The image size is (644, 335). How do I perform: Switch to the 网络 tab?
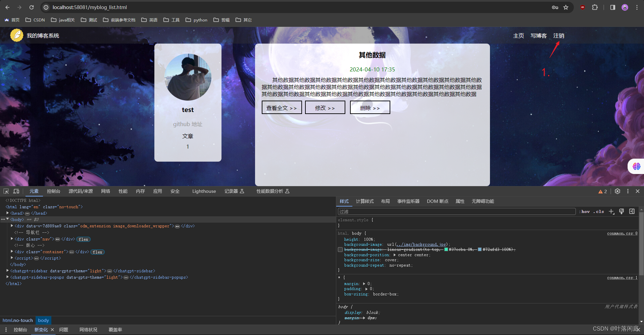coord(106,191)
